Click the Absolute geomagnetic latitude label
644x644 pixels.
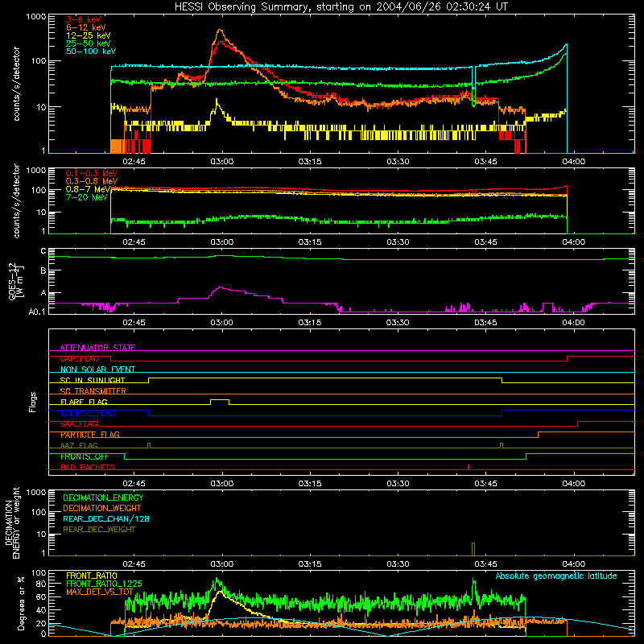point(556,576)
